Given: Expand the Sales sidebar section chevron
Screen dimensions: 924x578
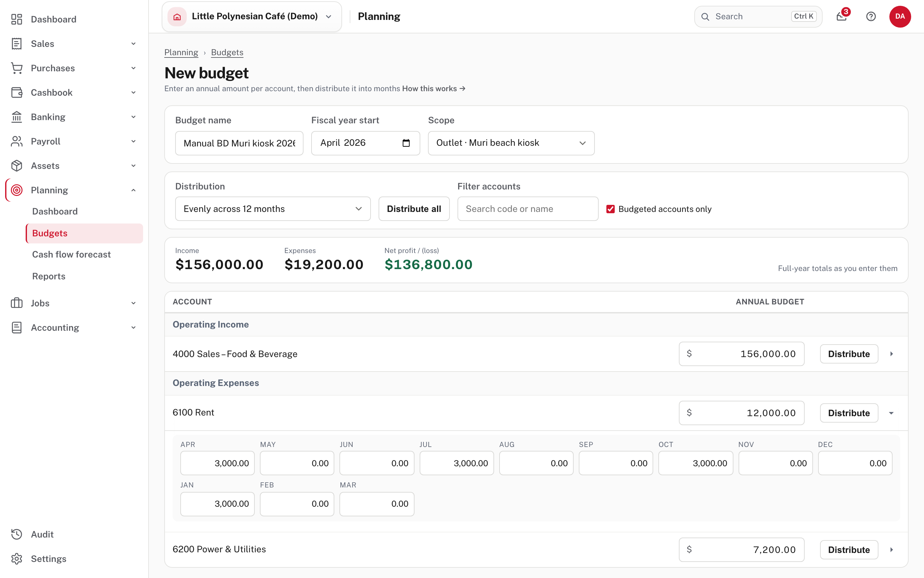Looking at the screenshot, I should click(134, 44).
